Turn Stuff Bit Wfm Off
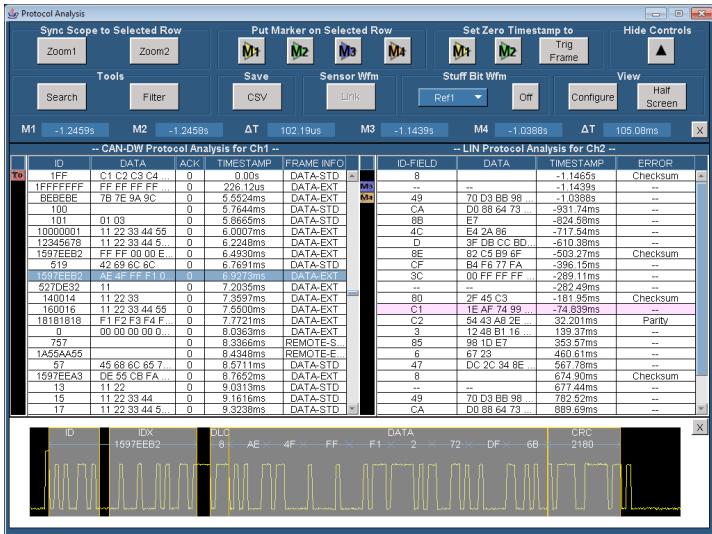This screenshot has height=534, width=712. click(x=525, y=97)
